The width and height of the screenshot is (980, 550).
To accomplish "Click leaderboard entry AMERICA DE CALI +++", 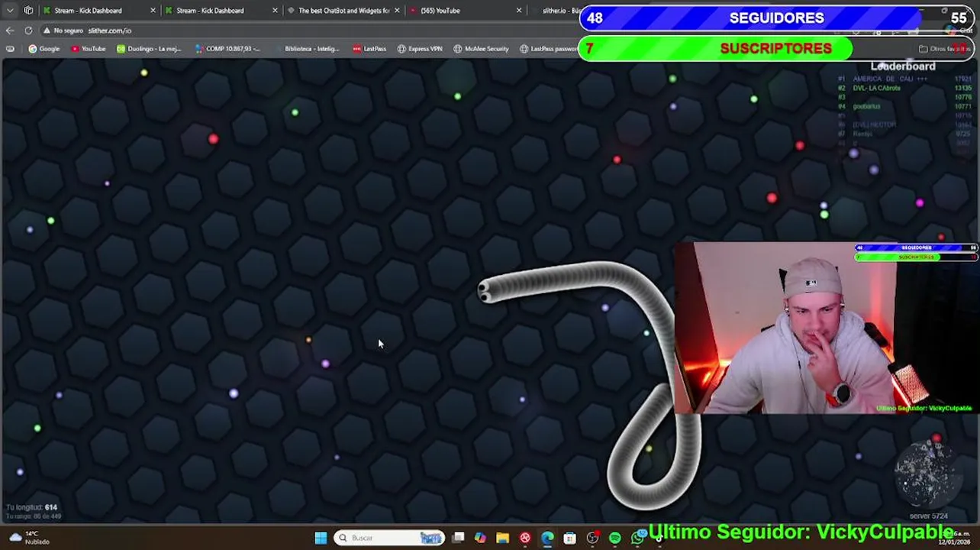I will [890, 79].
